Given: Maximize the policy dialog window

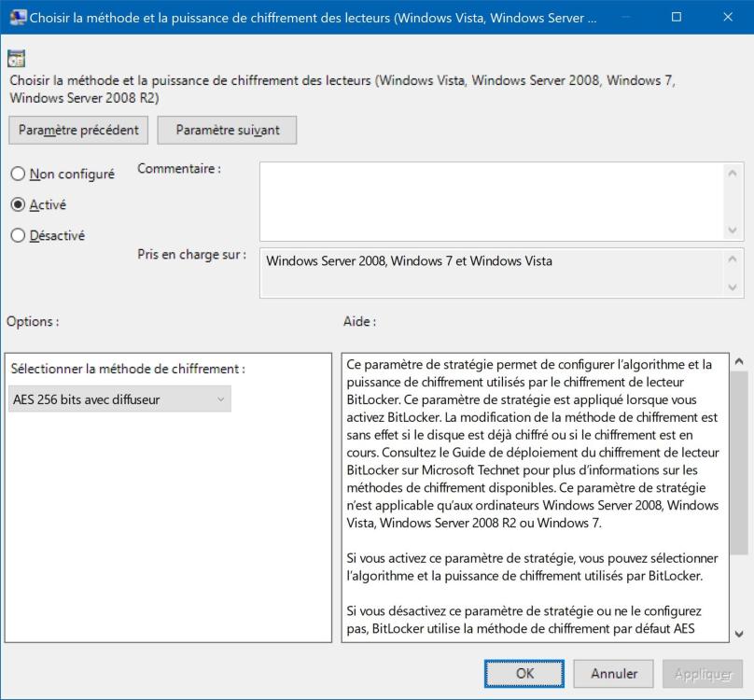Looking at the screenshot, I should point(677,17).
